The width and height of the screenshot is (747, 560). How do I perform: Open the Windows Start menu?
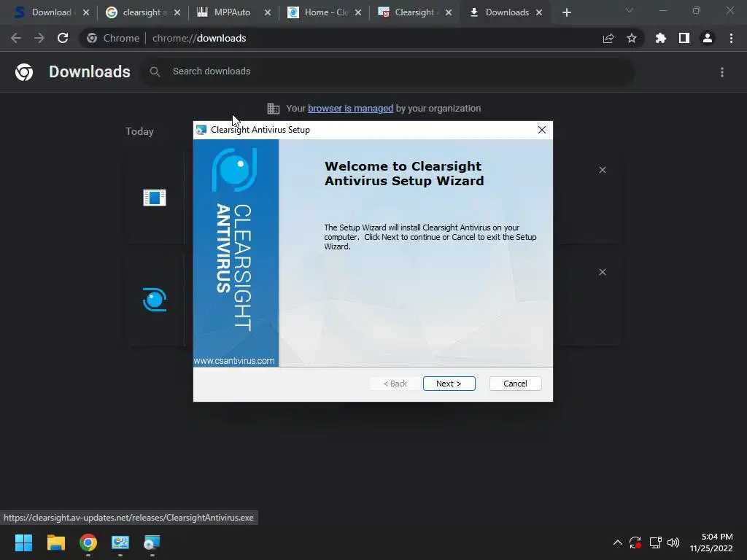pyautogui.click(x=23, y=542)
